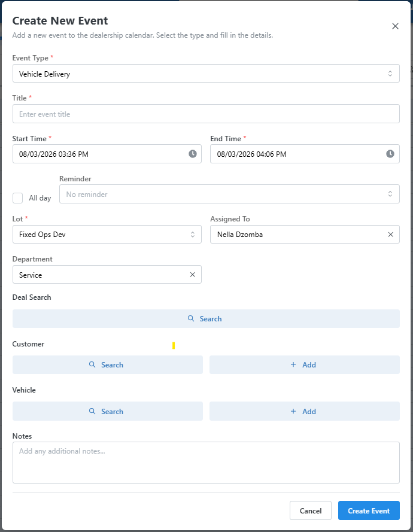Click the Deal Search magnifier button

pyautogui.click(x=206, y=318)
